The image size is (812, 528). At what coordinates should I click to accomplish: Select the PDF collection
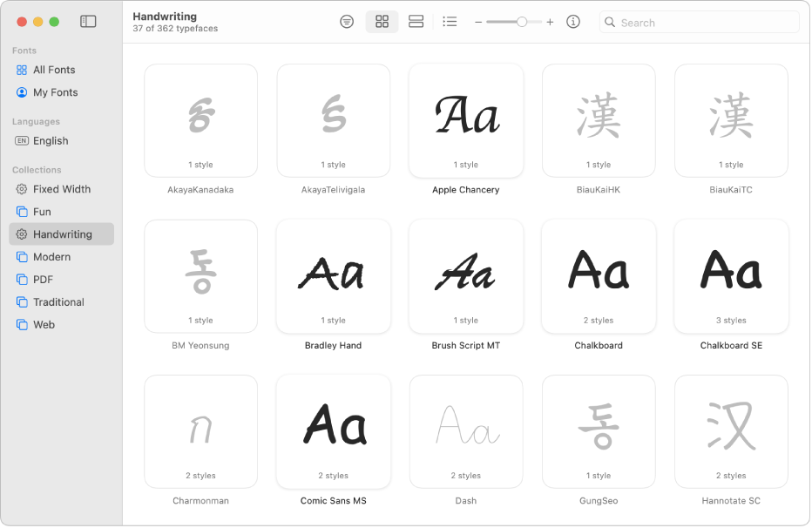[x=43, y=280]
